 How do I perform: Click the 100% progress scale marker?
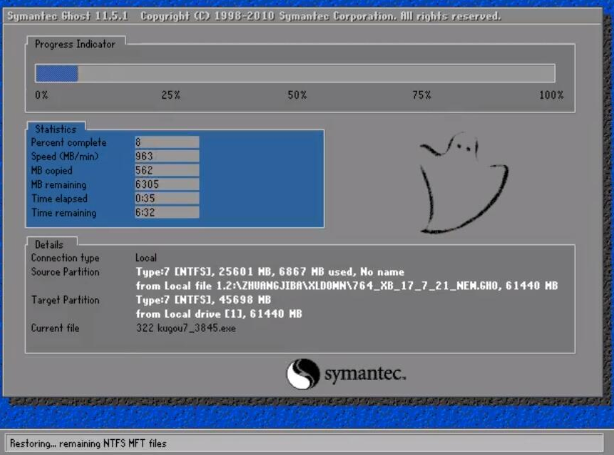[x=551, y=95]
